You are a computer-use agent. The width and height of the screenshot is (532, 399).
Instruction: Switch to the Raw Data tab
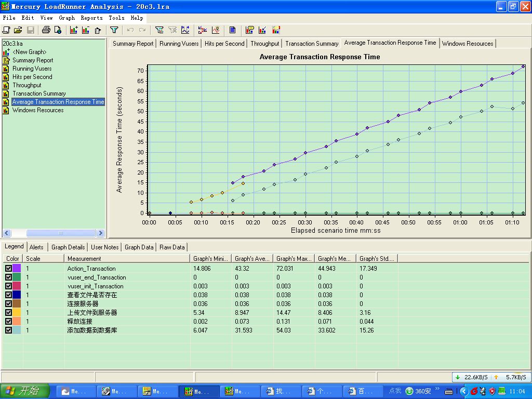pos(172,247)
